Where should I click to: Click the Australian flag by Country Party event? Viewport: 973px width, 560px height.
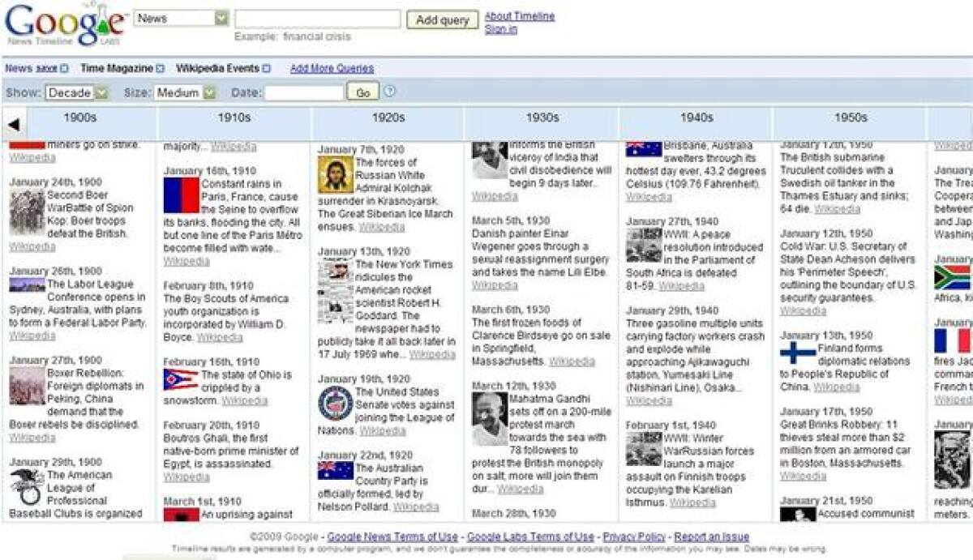(335, 471)
